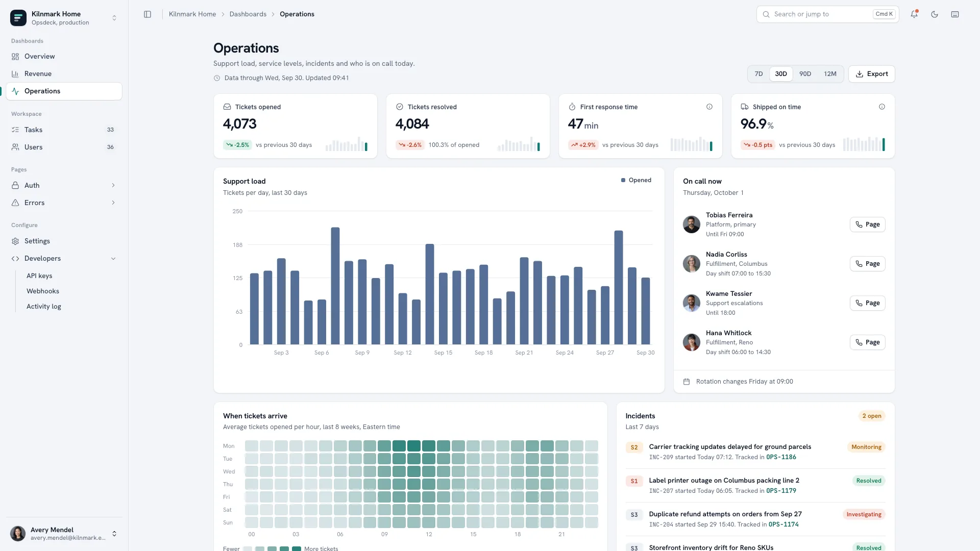Open Avery Mendel account menu

tap(64, 534)
